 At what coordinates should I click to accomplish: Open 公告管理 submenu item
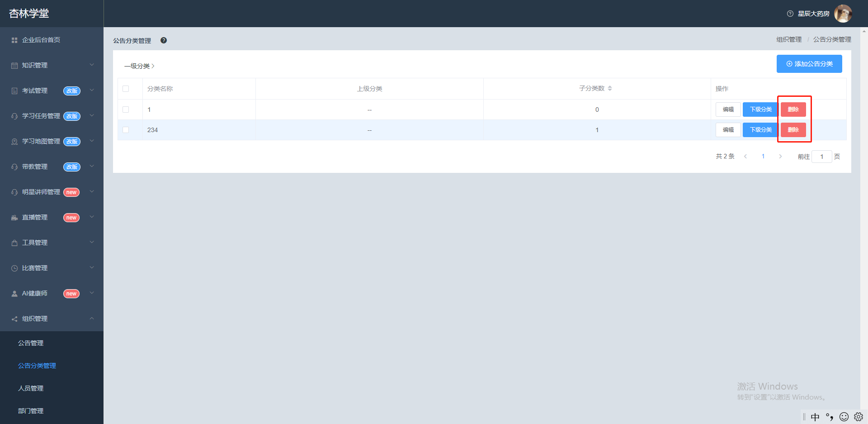[31, 343]
